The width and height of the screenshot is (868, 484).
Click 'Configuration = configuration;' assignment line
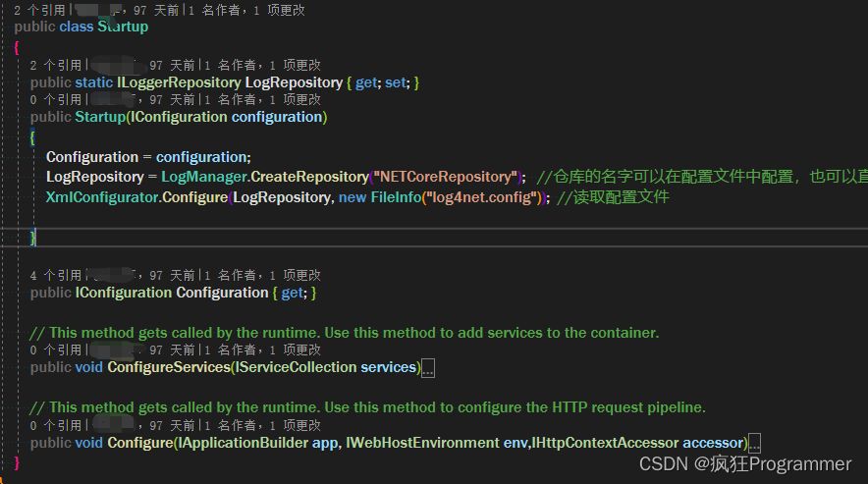tap(148, 157)
